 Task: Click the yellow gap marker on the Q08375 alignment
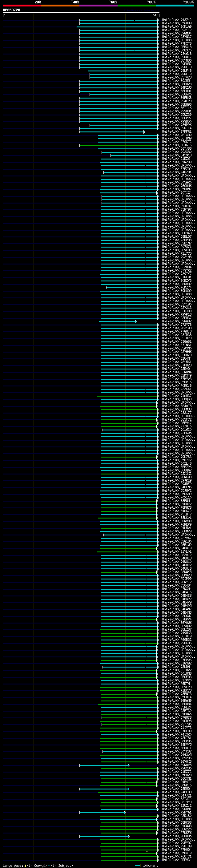click(135, 51)
